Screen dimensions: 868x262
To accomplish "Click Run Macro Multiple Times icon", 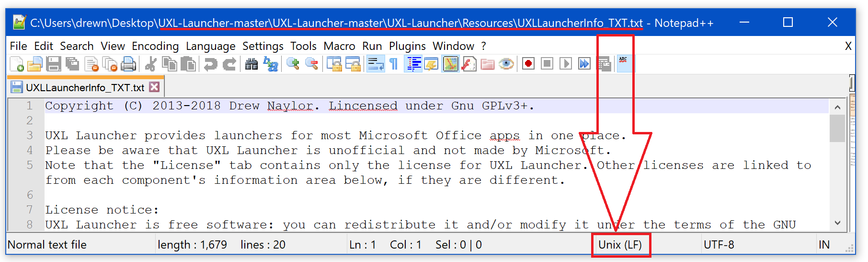I will pyautogui.click(x=584, y=64).
